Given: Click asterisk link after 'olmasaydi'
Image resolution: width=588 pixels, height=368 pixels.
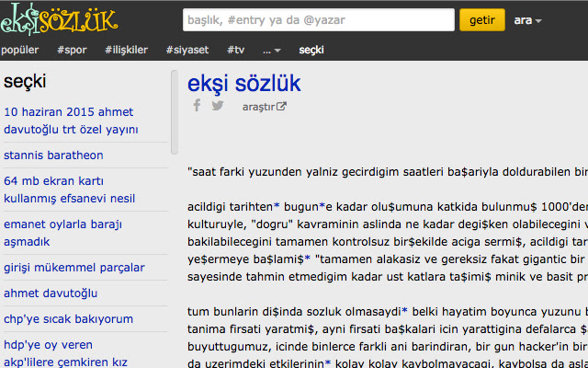Looking at the screenshot, I should tap(404, 311).
